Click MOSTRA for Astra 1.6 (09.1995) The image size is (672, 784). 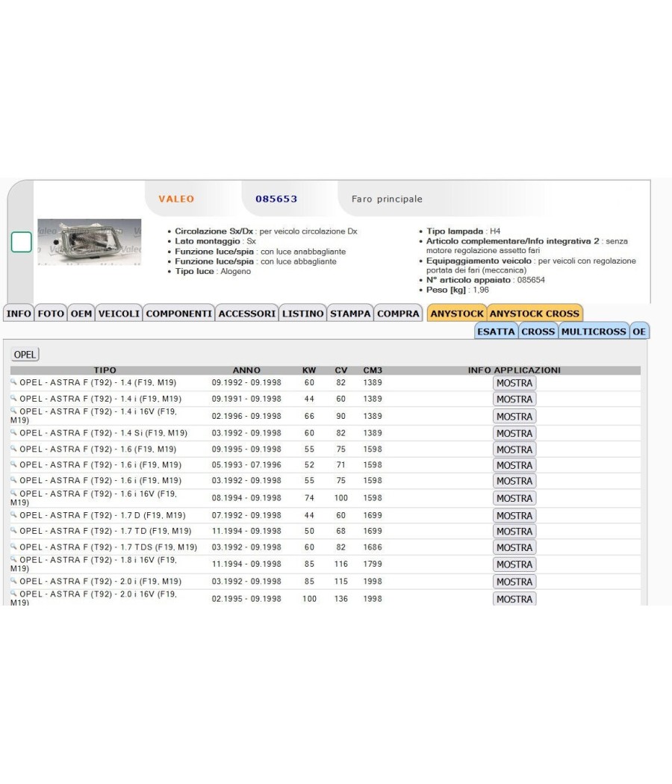click(x=514, y=449)
